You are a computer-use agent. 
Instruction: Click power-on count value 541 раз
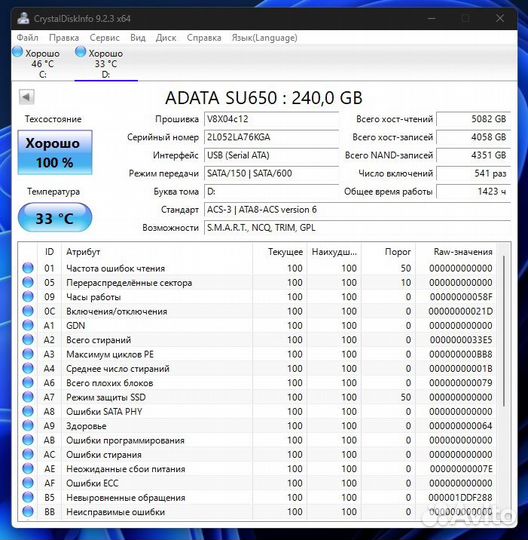point(473,173)
